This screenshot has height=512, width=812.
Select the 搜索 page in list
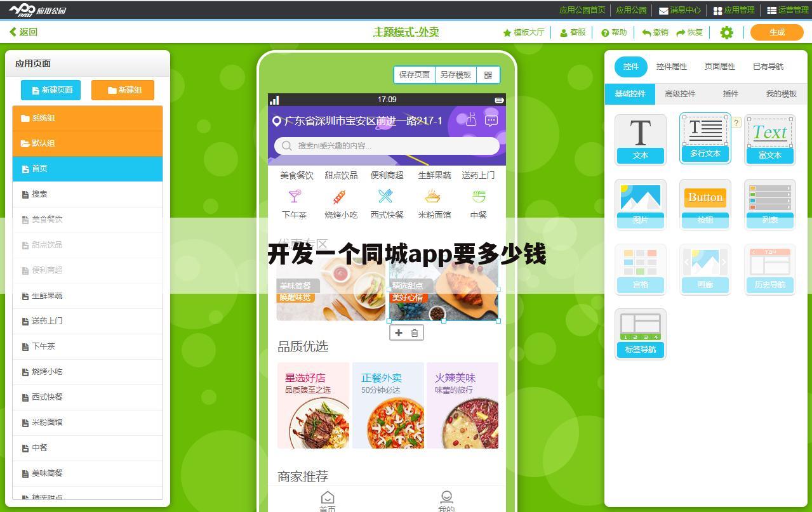point(88,194)
